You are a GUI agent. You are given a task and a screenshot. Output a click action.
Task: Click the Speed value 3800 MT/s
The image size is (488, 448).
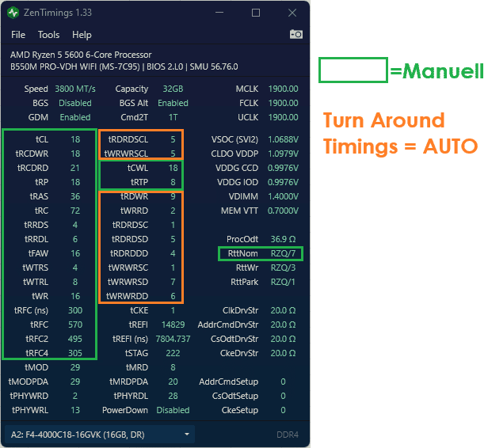tap(75, 89)
